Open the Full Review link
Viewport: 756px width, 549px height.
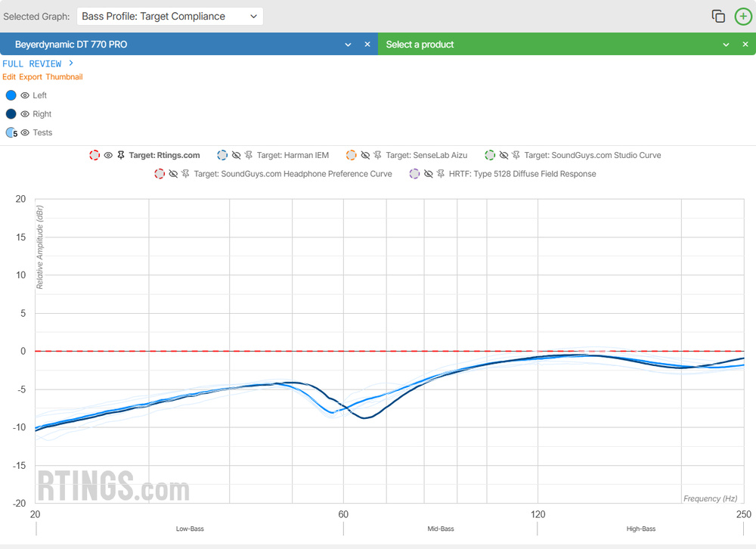(38, 64)
